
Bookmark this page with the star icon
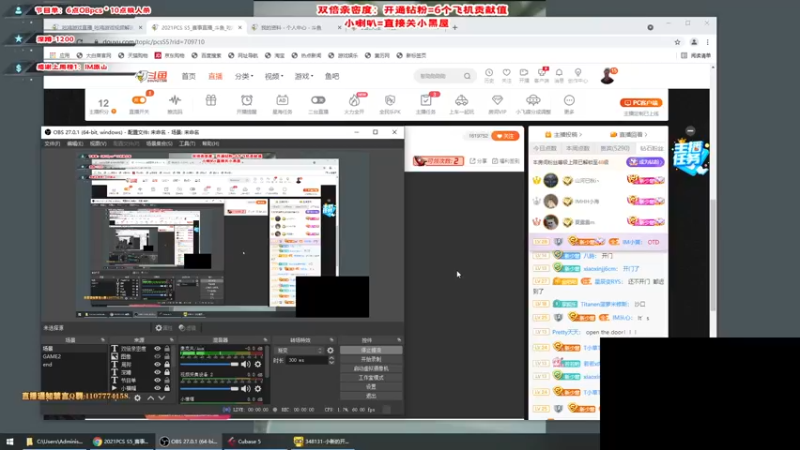[x=677, y=42]
